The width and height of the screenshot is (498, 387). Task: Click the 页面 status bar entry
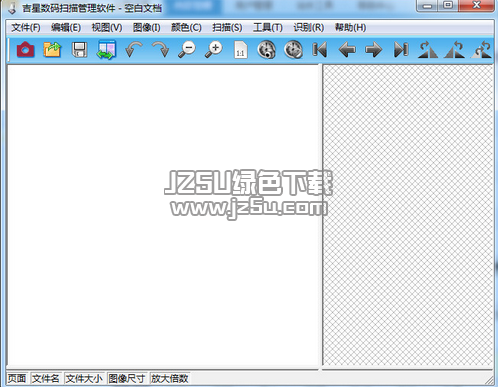17,378
